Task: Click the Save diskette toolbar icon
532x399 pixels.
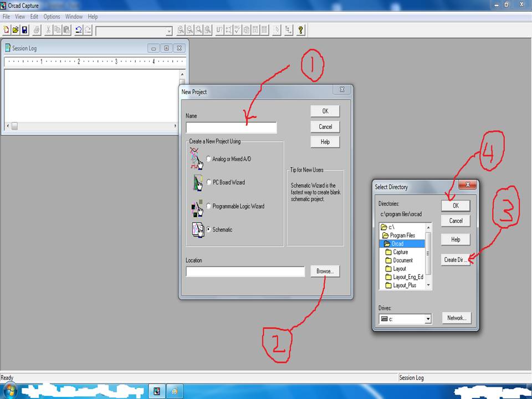Action: click(24, 30)
